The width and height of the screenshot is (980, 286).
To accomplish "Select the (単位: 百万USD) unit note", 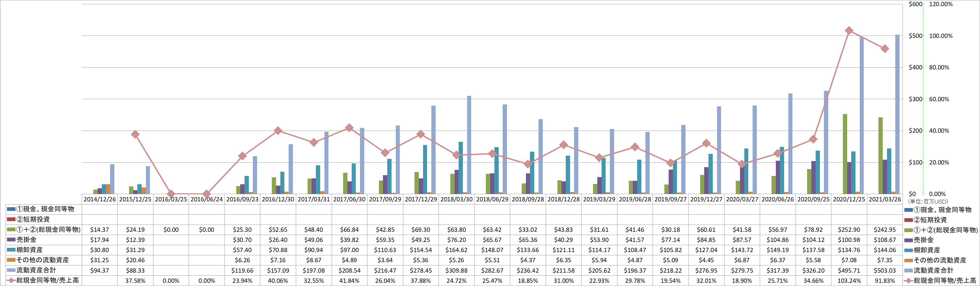I will (928, 202).
